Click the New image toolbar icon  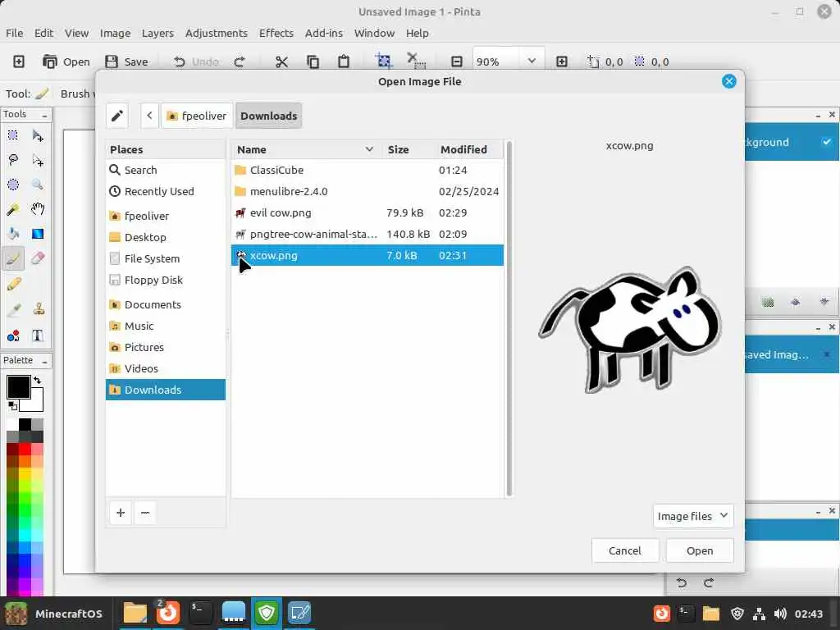pyautogui.click(x=18, y=62)
